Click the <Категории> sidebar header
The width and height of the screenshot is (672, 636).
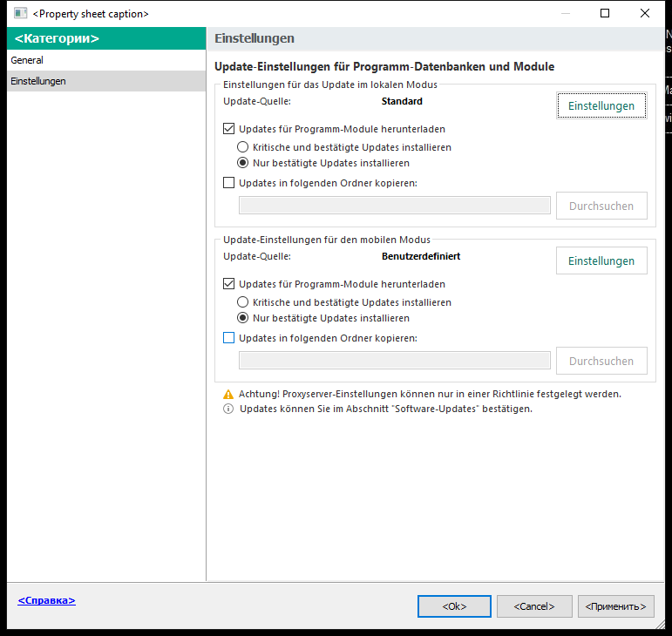click(106, 38)
